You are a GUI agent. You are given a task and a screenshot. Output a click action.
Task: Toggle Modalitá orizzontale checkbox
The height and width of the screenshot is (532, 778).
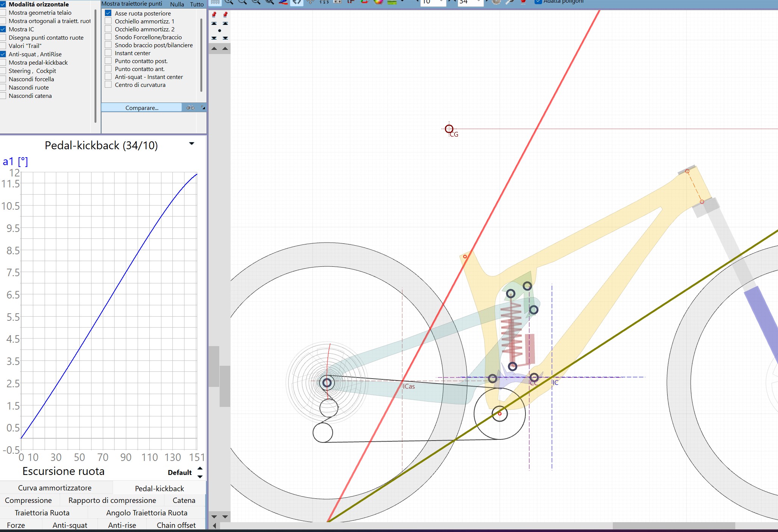coord(3,5)
